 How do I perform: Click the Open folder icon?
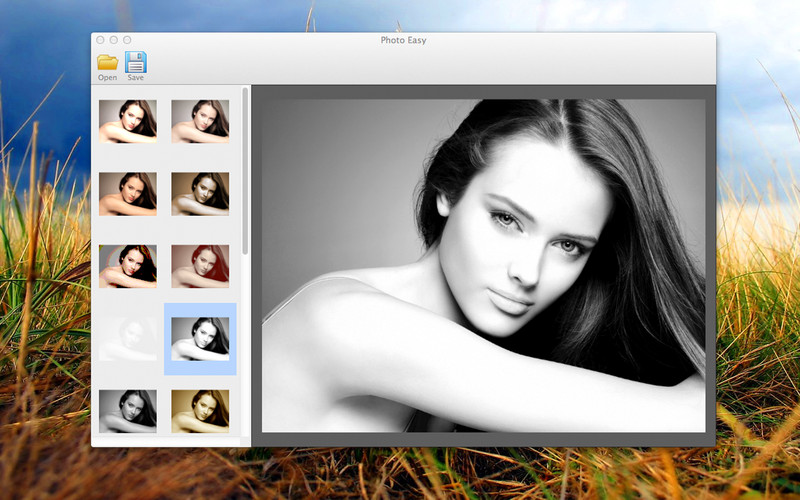point(107,63)
